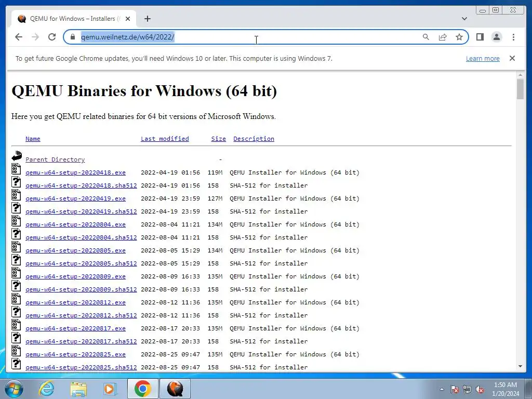The width and height of the screenshot is (532, 399).
Task: Open Action Center flag in tray
Action: [x=455, y=389]
